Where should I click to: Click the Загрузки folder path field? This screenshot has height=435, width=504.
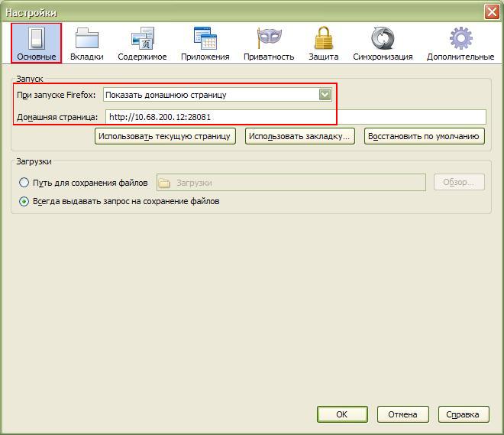[291, 183]
